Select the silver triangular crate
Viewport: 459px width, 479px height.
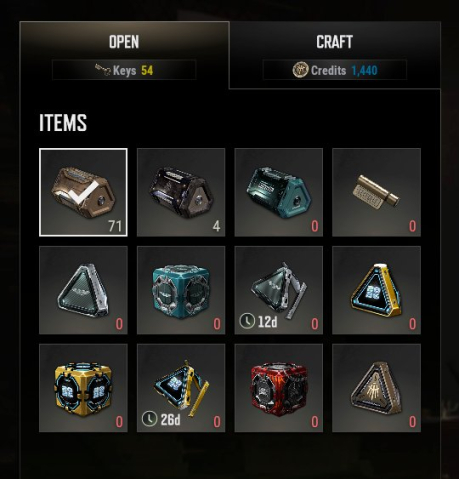coord(83,290)
